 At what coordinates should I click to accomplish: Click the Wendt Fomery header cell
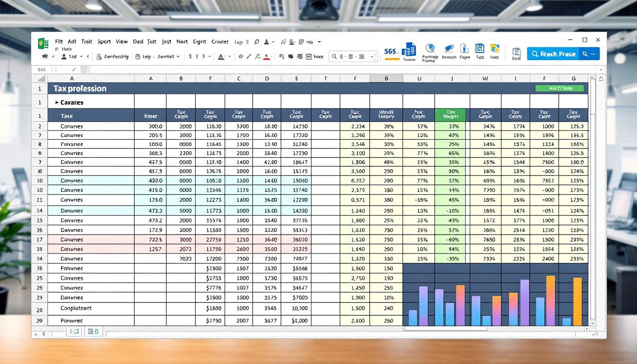pyautogui.click(x=386, y=115)
